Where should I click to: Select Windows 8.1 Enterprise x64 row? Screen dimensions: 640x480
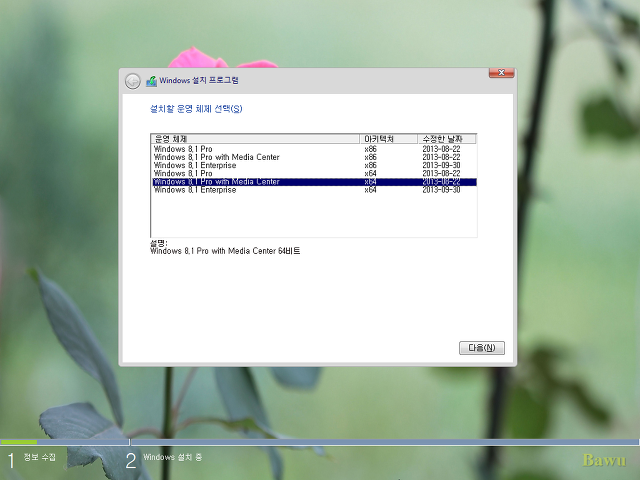click(314, 190)
